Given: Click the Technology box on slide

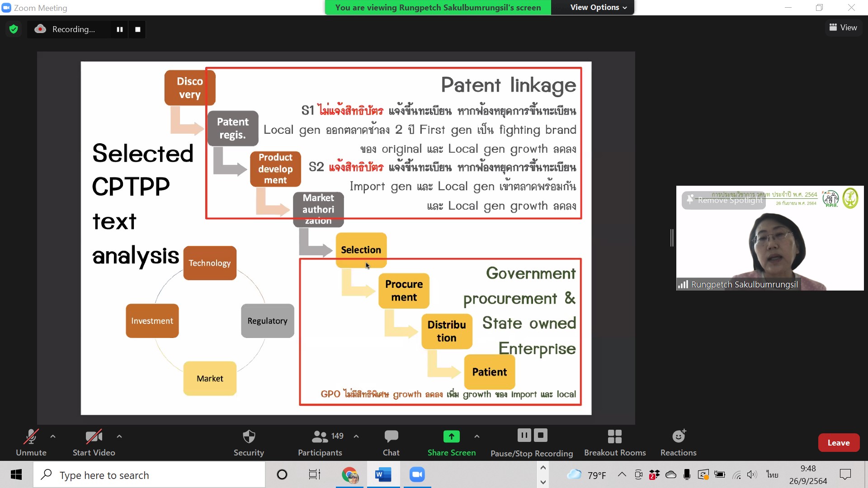Looking at the screenshot, I should tap(210, 263).
